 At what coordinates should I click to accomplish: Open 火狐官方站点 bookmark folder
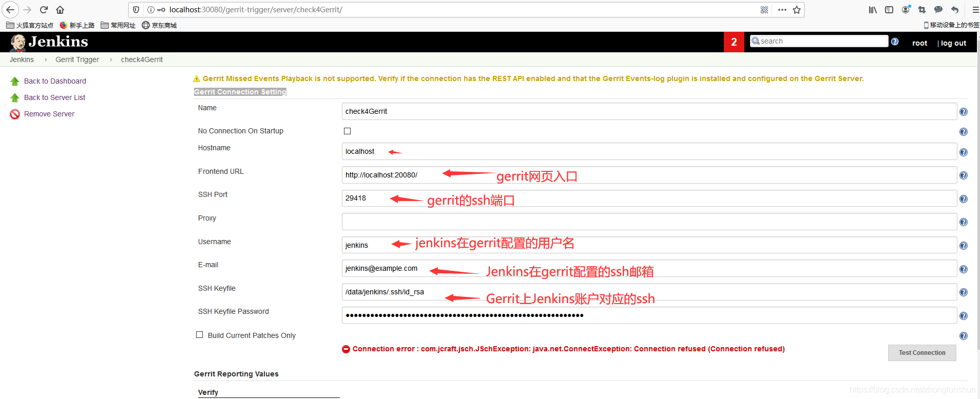(x=30, y=25)
